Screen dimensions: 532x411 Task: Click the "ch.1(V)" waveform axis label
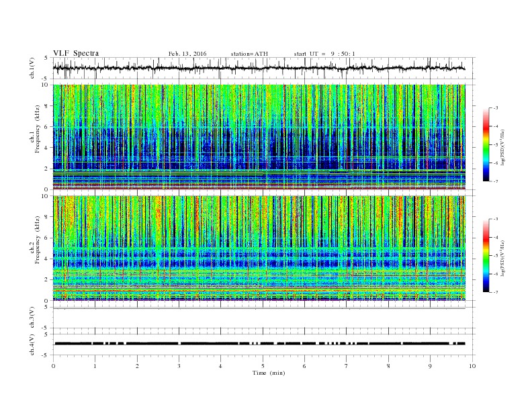click(x=32, y=68)
